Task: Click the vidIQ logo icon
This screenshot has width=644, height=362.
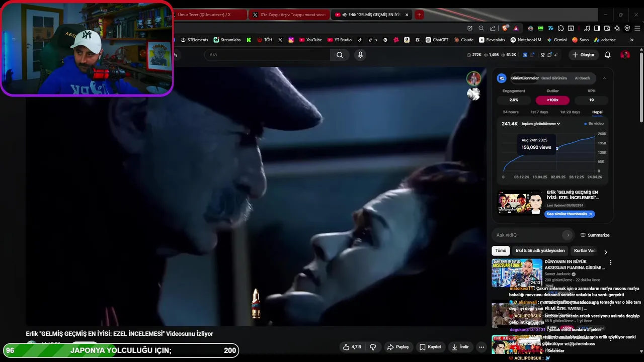Action: point(502,78)
